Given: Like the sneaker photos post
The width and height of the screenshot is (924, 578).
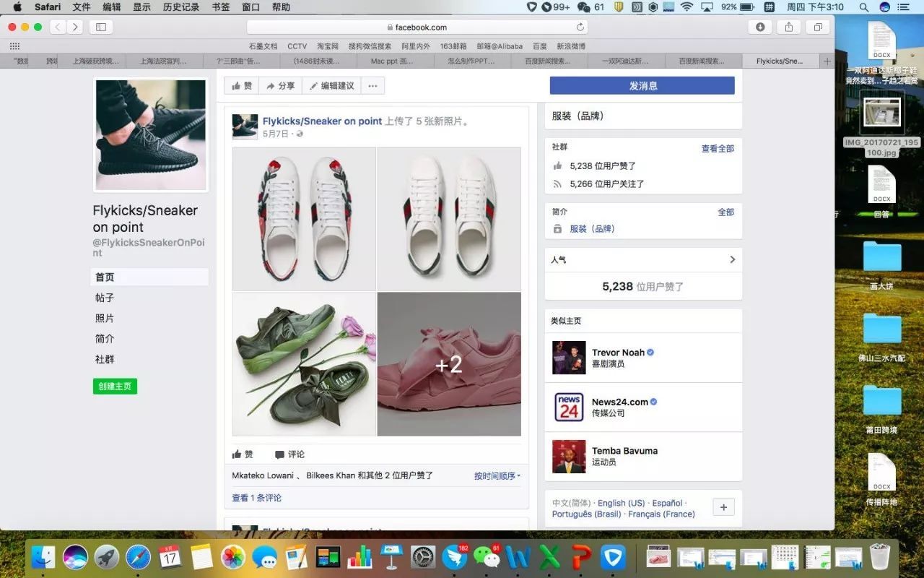Looking at the screenshot, I should [x=243, y=454].
